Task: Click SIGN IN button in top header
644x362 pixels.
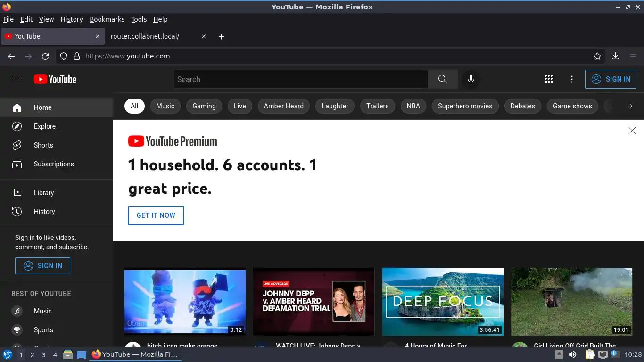Action: coord(611,79)
